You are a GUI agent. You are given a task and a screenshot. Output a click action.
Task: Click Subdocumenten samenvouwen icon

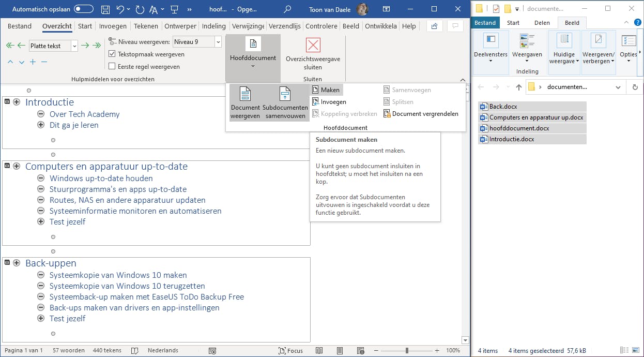284,94
